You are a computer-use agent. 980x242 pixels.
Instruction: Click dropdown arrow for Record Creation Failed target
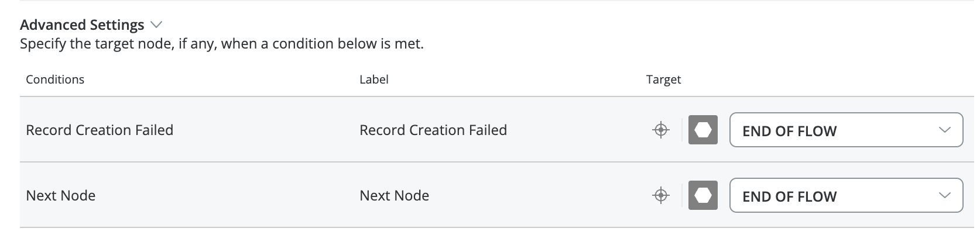click(944, 130)
